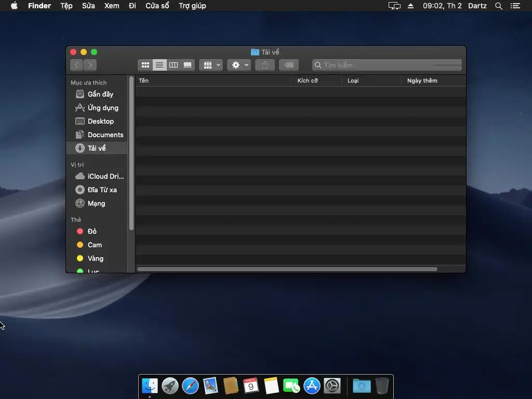This screenshot has height=399, width=532.
Task: Open the Xem menu
Action: click(x=112, y=6)
